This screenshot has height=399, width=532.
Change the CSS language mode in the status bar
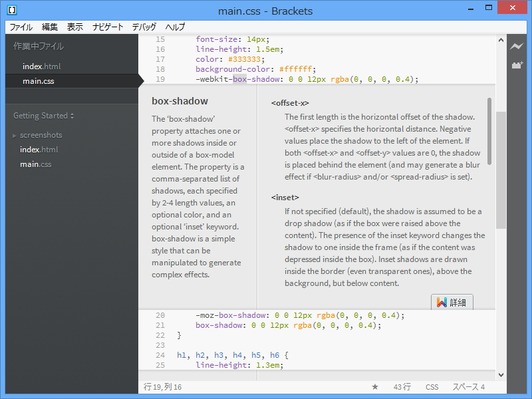tap(432, 387)
